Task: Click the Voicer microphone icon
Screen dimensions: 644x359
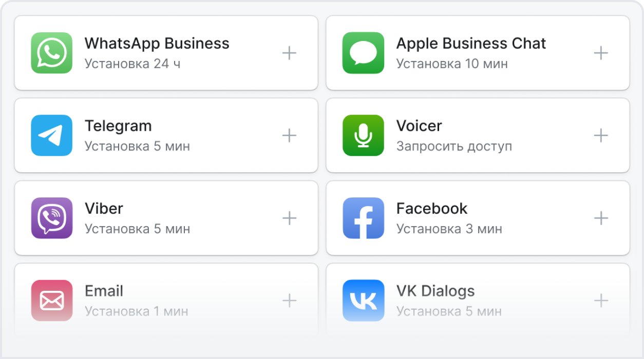Action: click(363, 135)
